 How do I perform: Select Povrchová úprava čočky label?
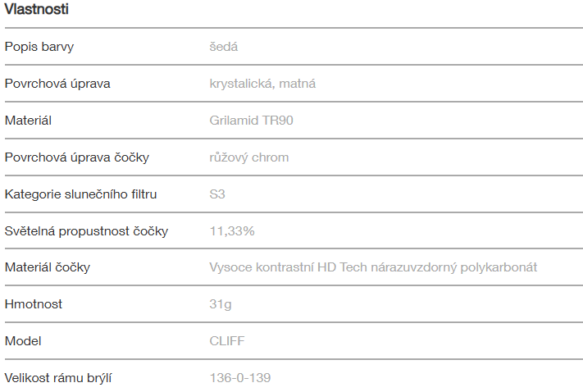pyautogui.click(x=77, y=157)
